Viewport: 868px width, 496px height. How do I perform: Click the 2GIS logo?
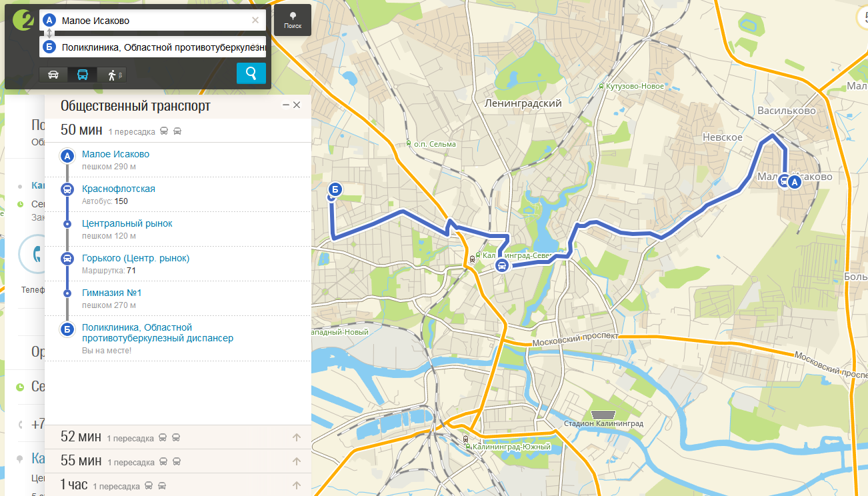pos(24,20)
